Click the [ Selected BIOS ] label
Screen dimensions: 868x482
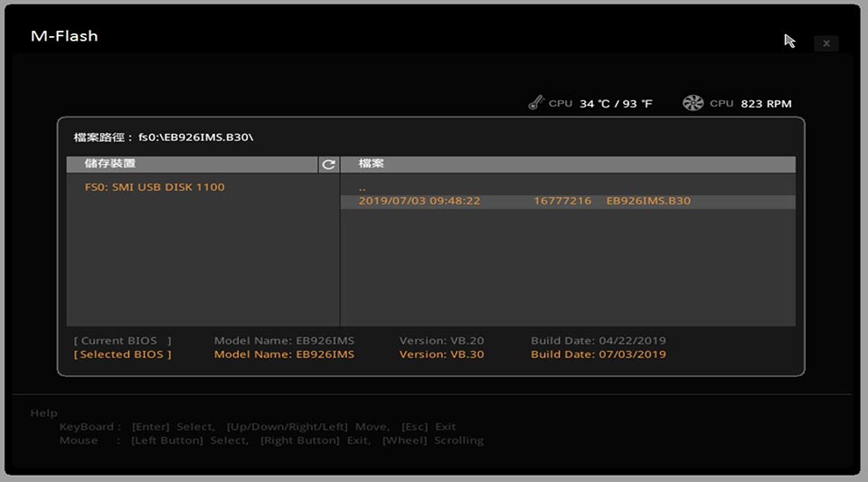[122, 354]
